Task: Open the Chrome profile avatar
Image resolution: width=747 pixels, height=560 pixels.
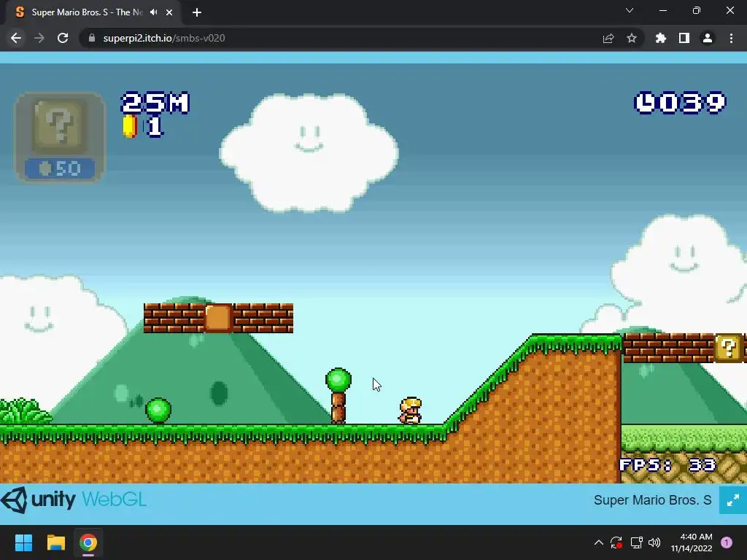Action: pyautogui.click(x=708, y=38)
